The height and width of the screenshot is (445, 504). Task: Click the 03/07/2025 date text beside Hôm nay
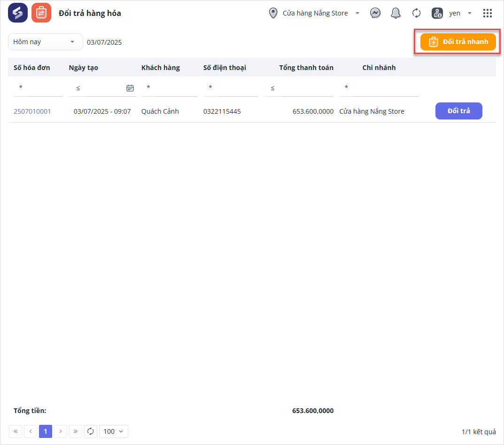104,42
